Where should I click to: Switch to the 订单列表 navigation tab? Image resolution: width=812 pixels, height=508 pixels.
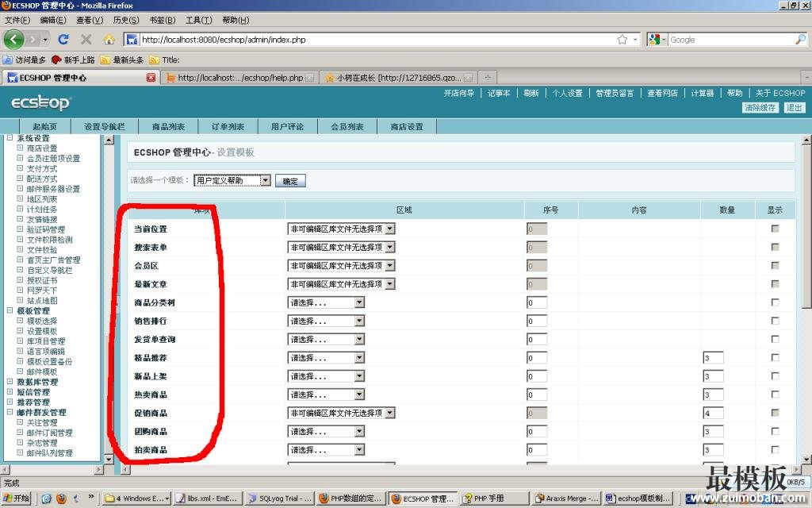pos(228,127)
